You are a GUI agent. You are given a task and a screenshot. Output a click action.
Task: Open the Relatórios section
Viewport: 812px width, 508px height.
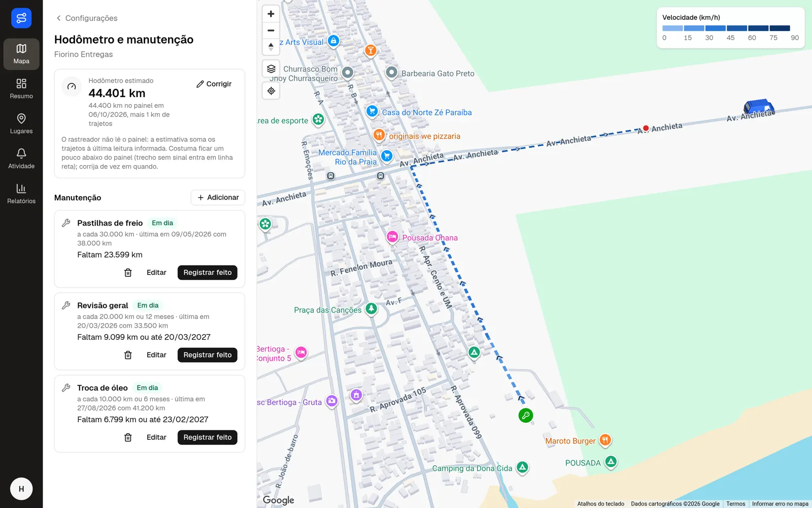point(21,194)
